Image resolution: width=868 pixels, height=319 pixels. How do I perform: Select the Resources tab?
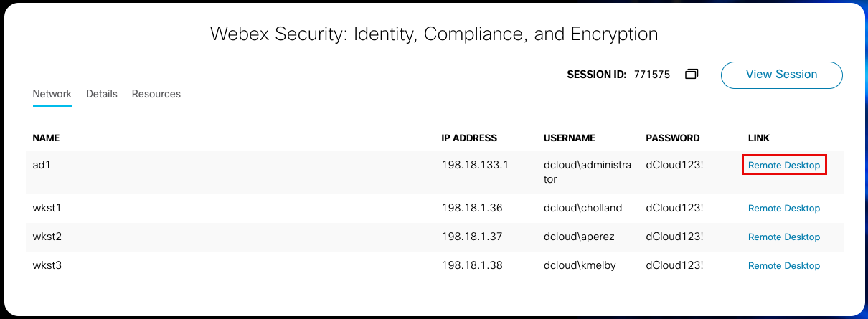[x=156, y=94]
